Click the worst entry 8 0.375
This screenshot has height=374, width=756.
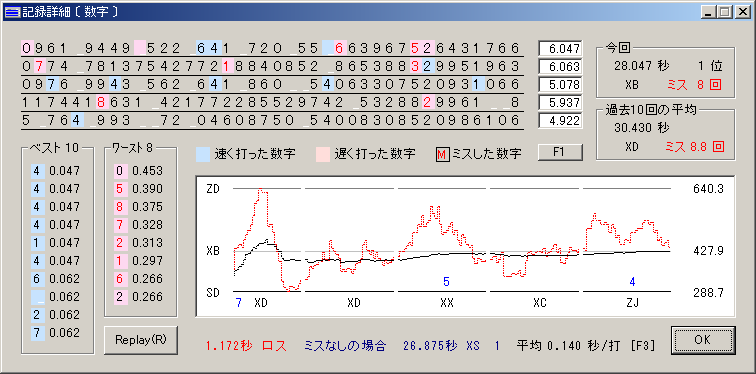(138, 207)
